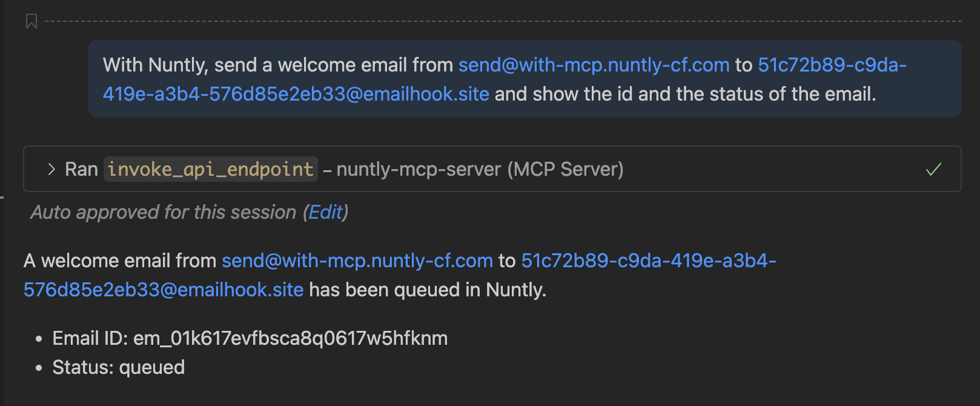Image resolution: width=980 pixels, height=406 pixels.
Task: Click "has been queued in Nuntly" text
Action: coord(428,290)
